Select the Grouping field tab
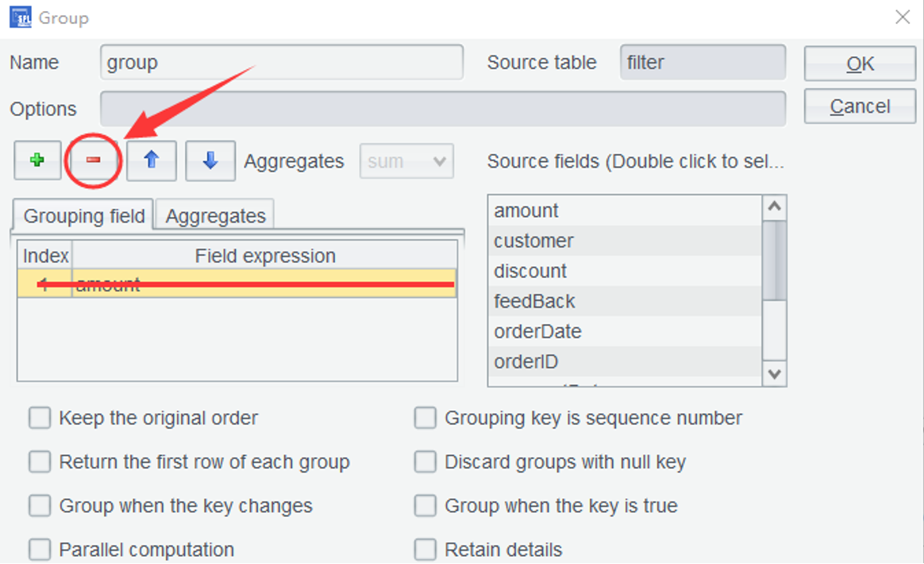This screenshot has height=564, width=924. [x=83, y=215]
